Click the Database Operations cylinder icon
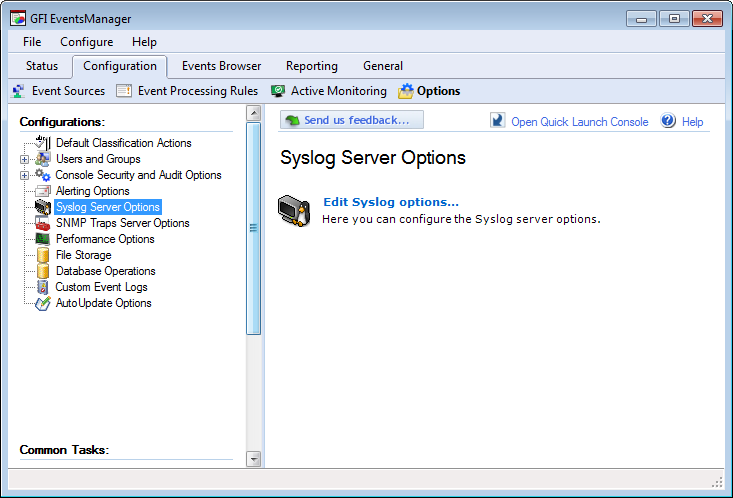 tap(43, 271)
